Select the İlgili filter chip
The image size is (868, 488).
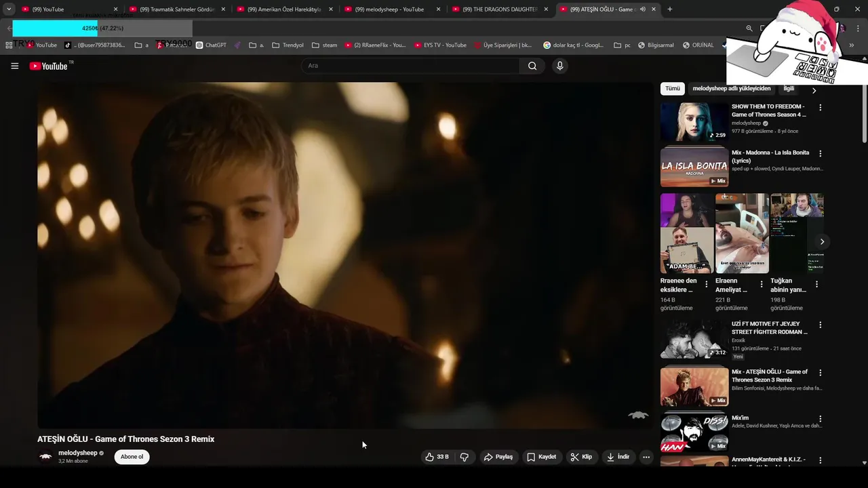tap(789, 89)
